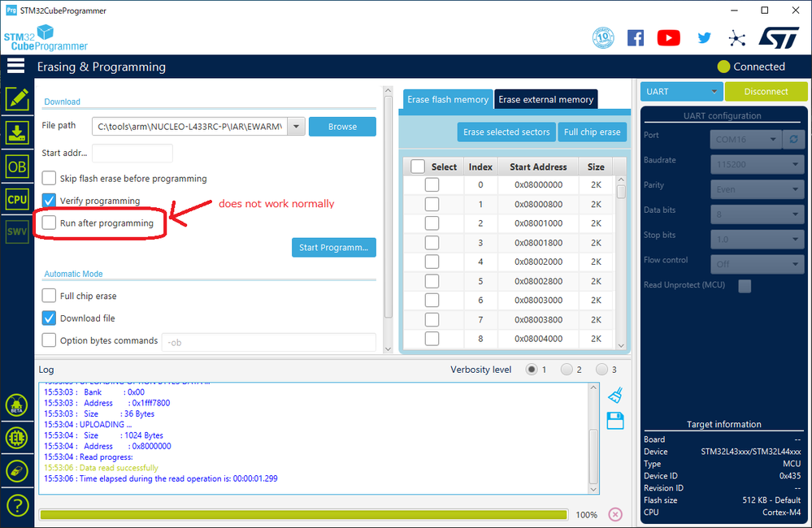The height and width of the screenshot is (528, 812).
Task: Click the ST logo
Action: (779, 38)
